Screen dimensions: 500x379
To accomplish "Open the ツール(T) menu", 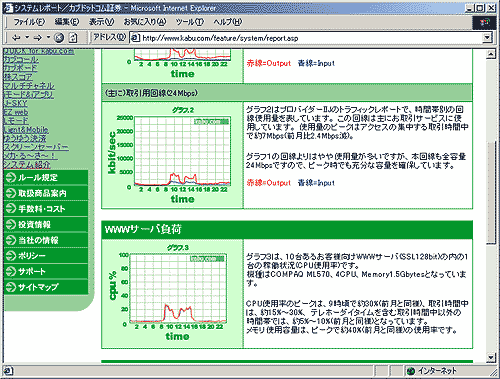I will (190, 22).
